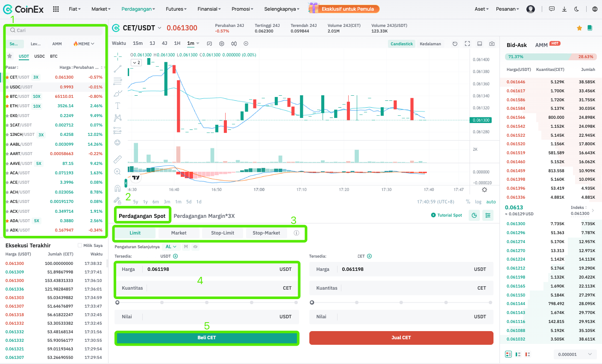Image resolution: width=602 pixels, height=364 pixels.
Task: Open the chart patterns tool
Action: click(118, 118)
